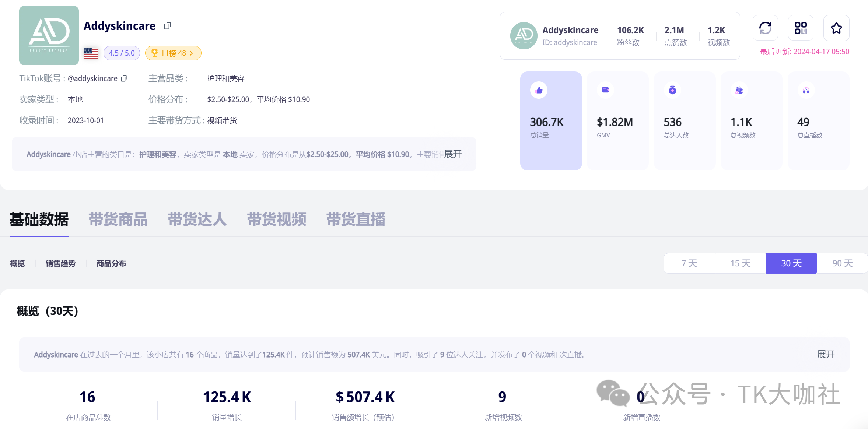The image size is (868, 429).
Task: Jump to 销售趋势 section
Action: 60,263
